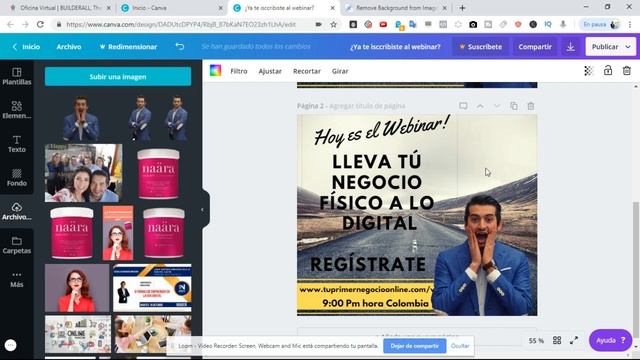Click the En pausa profile button

click(600, 24)
